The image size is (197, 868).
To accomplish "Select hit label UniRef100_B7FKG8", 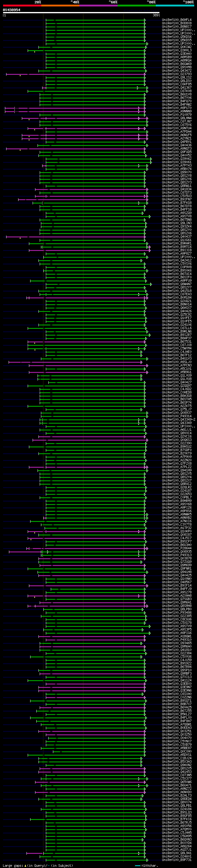I will pos(177,203).
